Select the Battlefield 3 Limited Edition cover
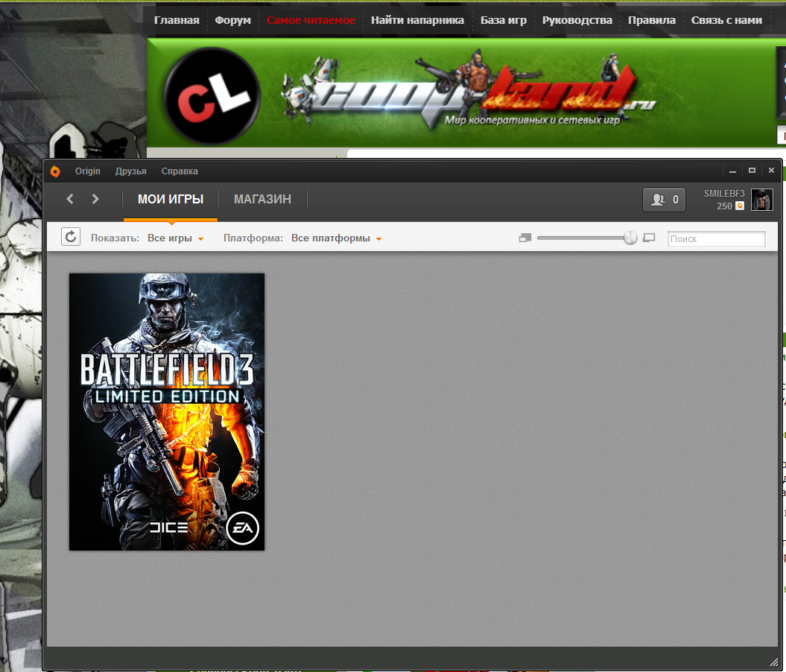 (167, 412)
